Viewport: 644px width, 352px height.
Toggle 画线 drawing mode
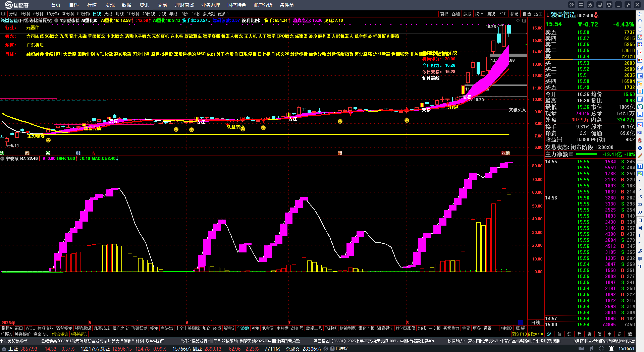click(491, 14)
